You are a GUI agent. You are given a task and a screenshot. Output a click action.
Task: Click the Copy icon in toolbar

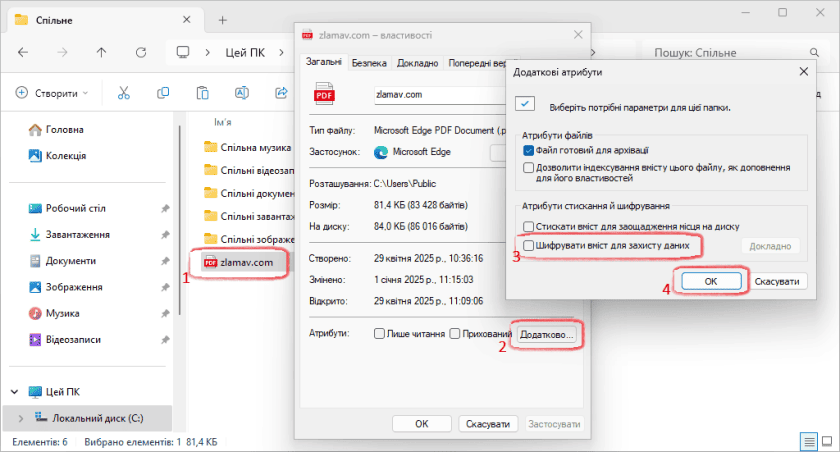coord(163,93)
